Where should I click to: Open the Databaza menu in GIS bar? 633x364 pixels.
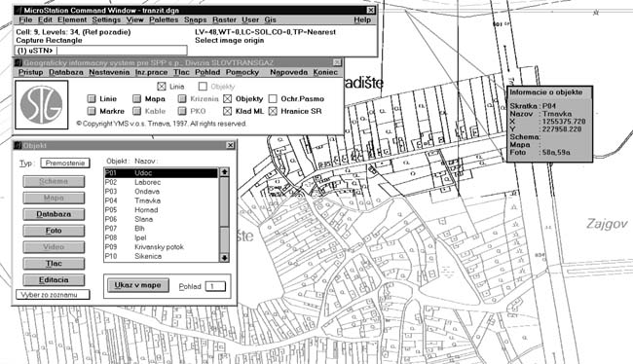66,72
